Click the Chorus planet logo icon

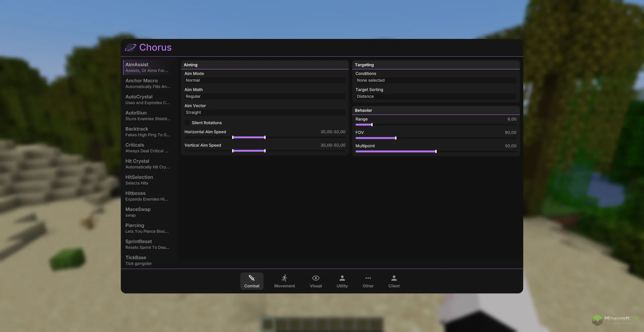(130, 48)
